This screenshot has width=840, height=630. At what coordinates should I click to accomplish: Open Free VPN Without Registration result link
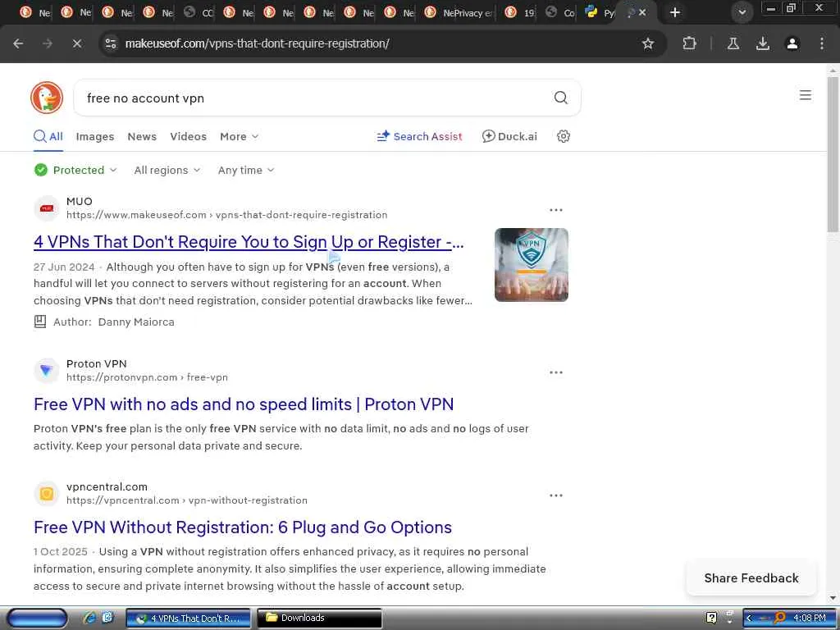tap(243, 527)
